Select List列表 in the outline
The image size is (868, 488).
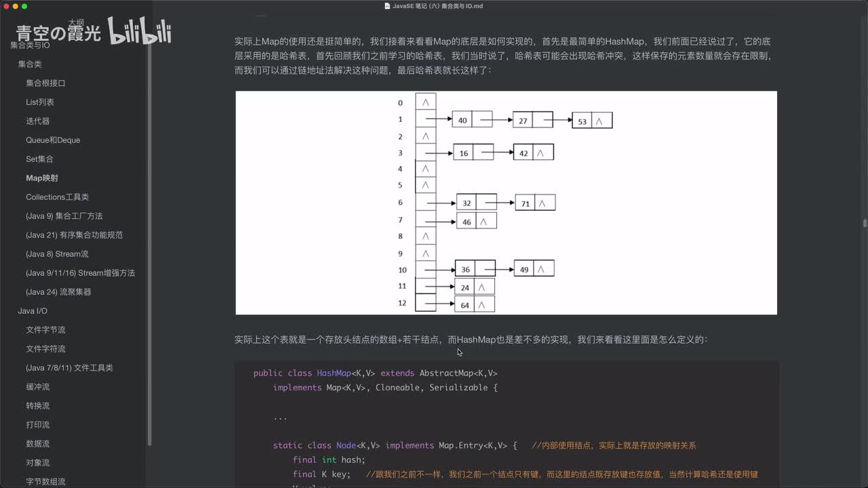40,102
